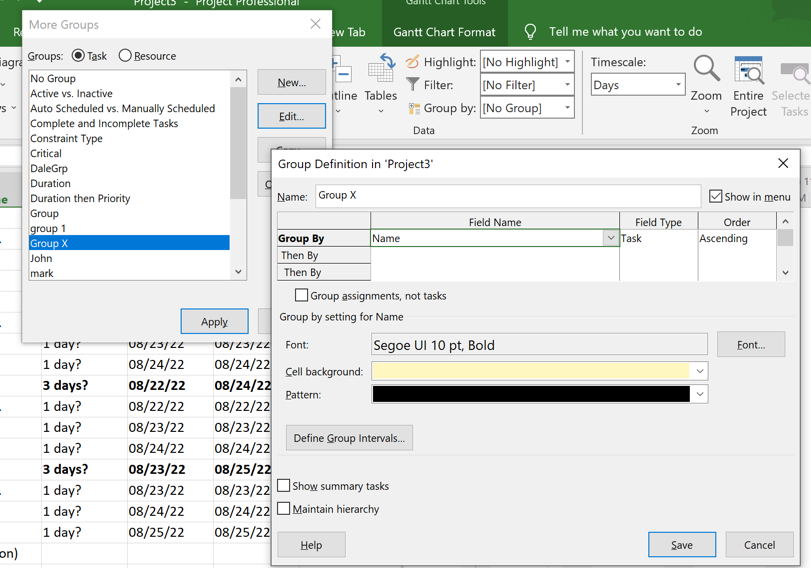Select Critical in the groups list
This screenshot has width=811, height=568.
tap(46, 153)
